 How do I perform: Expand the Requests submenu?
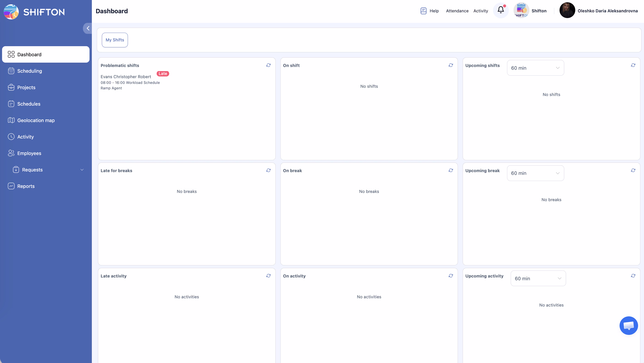coord(82,170)
